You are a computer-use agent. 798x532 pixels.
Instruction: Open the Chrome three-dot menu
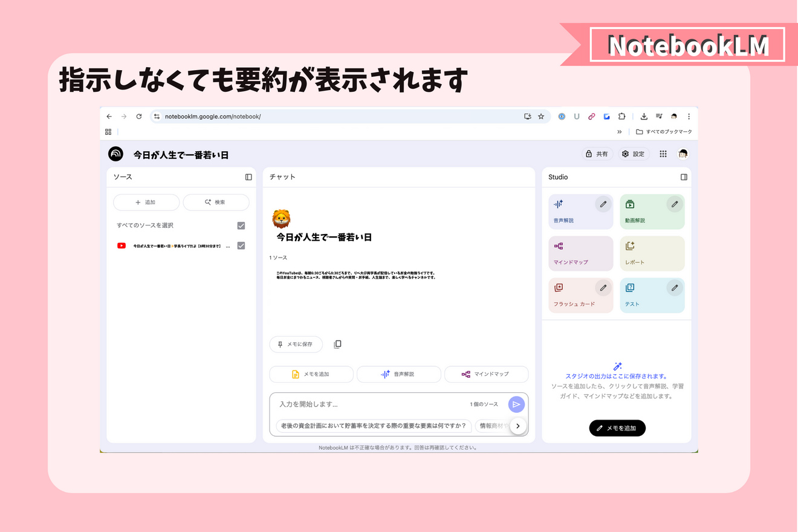(x=689, y=117)
